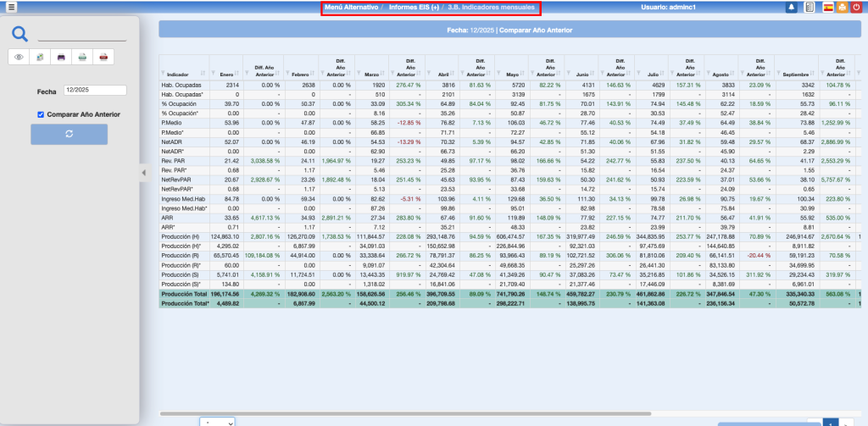The height and width of the screenshot is (426, 868).
Task: Uncheck the Comparar Año Anterior checkbox
Action: [x=40, y=114]
